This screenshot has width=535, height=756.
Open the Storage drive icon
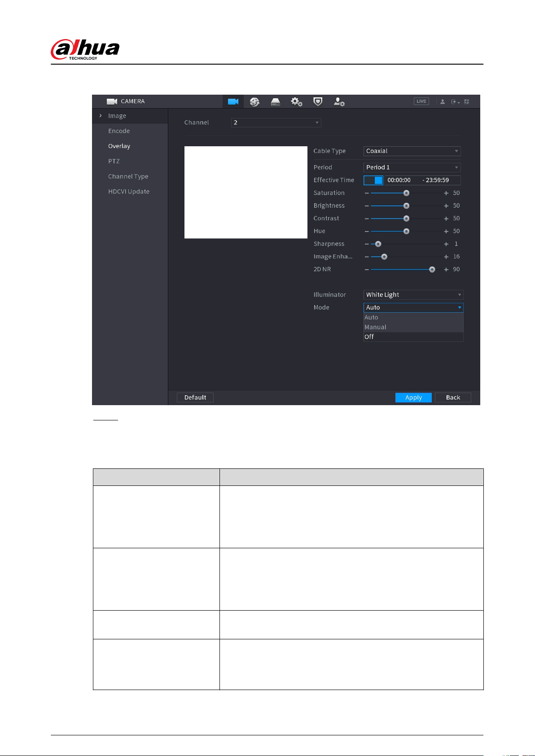276,102
